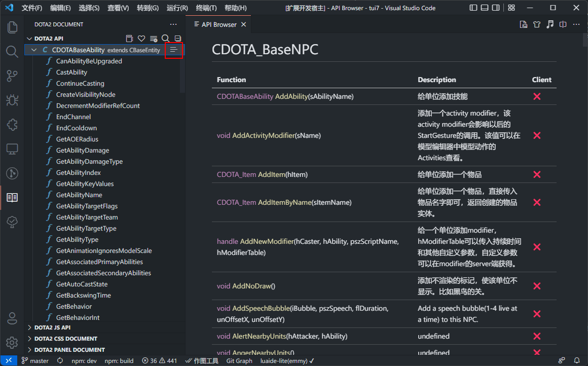
Task: Close the API Browser tab
Action: [244, 24]
